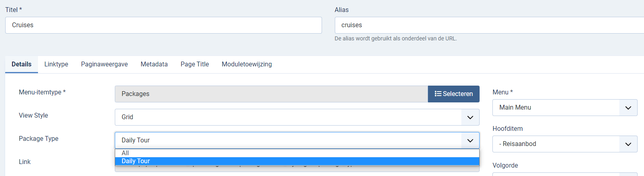This screenshot has height=176, width=644.
Task: Click into the Titel text field
Action: [163, 25]
